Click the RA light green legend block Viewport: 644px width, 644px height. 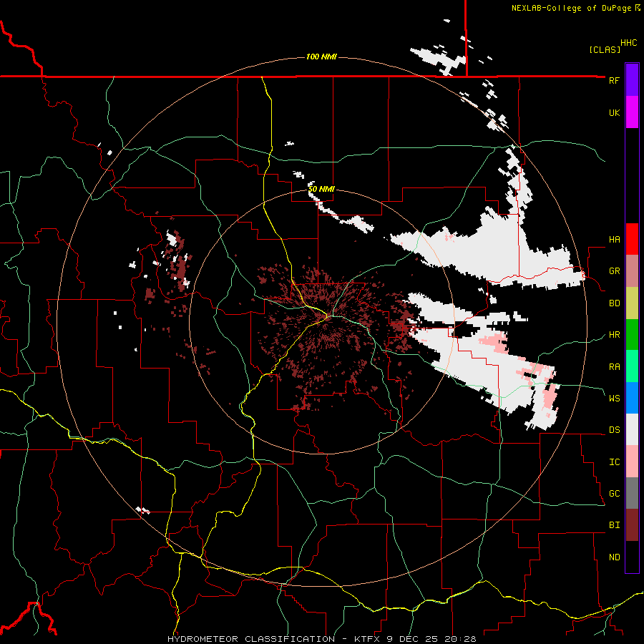tap(632, 366)
